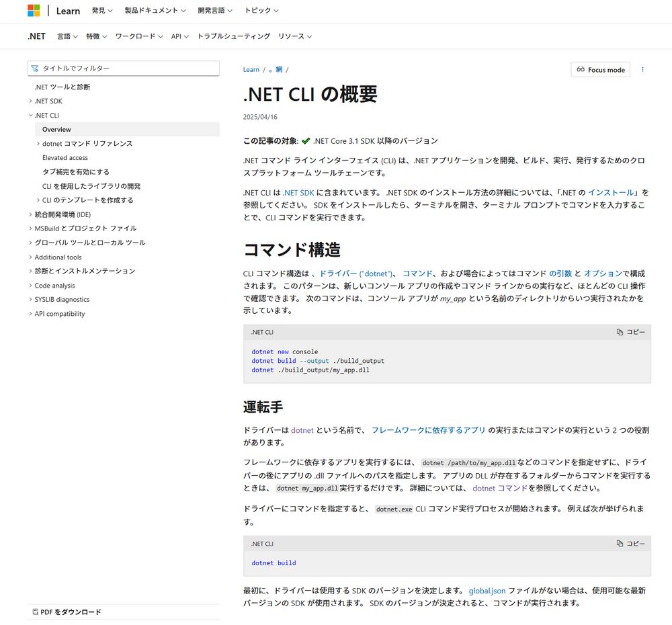Open the 言語 menu in .NET bar

tap(67, 36)
